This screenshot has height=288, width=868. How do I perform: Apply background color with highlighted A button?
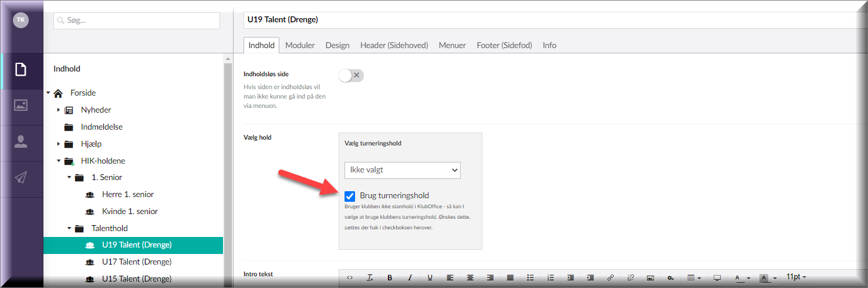765,277
